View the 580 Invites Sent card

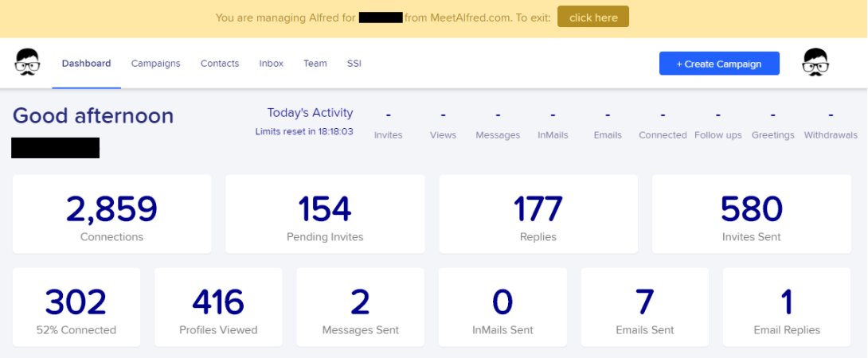tap(752, 214)
